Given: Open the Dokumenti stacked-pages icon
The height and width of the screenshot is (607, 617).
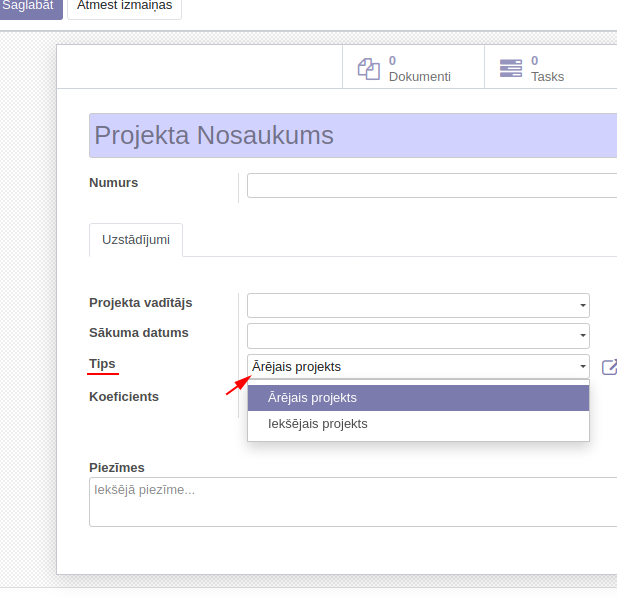Looking at the screenshot, I should coord(369,68).
